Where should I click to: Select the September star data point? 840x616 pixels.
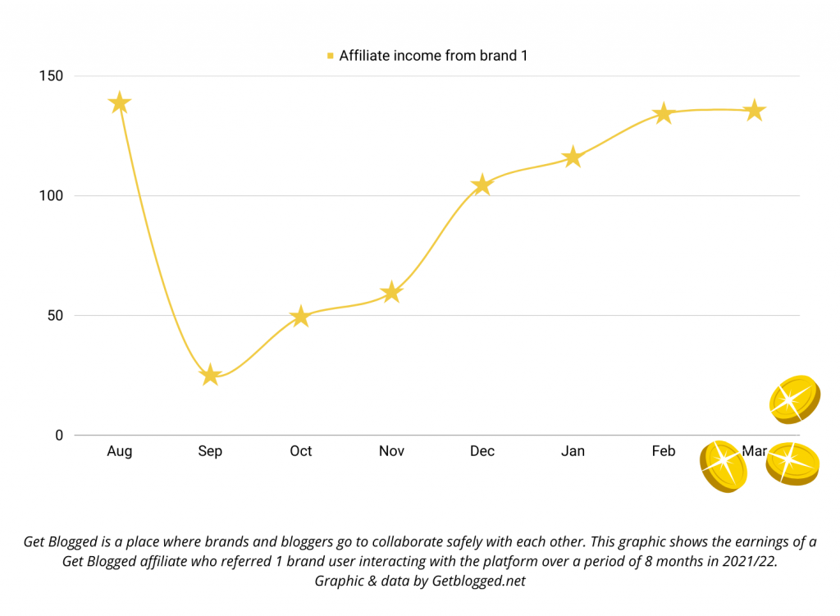pos(211,375)
